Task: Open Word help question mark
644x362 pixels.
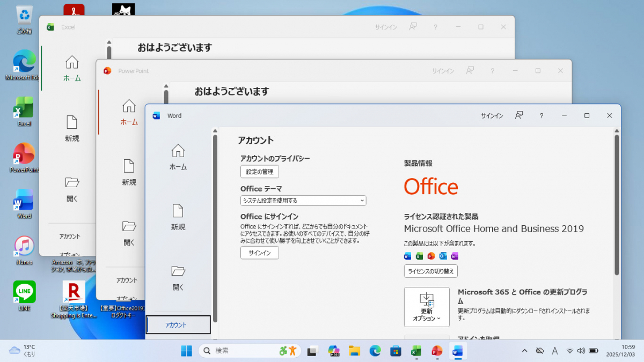Action: coord(541,116)
